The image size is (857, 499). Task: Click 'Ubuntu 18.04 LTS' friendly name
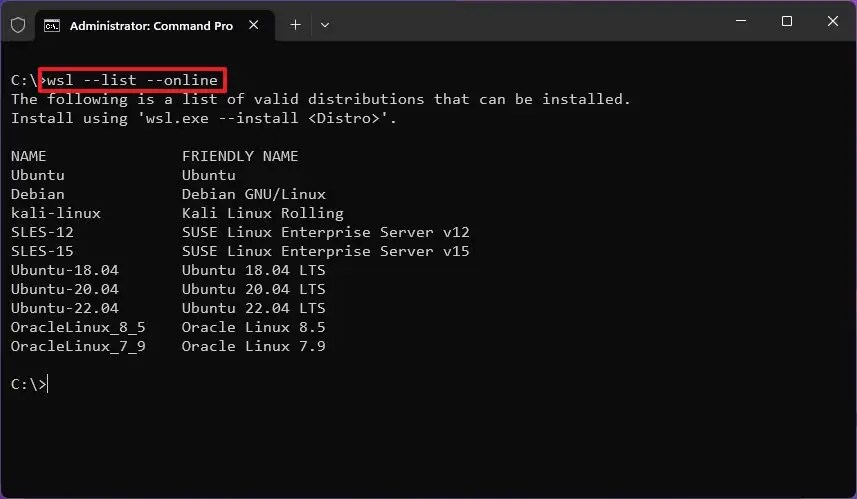click(x=254, y=270)
